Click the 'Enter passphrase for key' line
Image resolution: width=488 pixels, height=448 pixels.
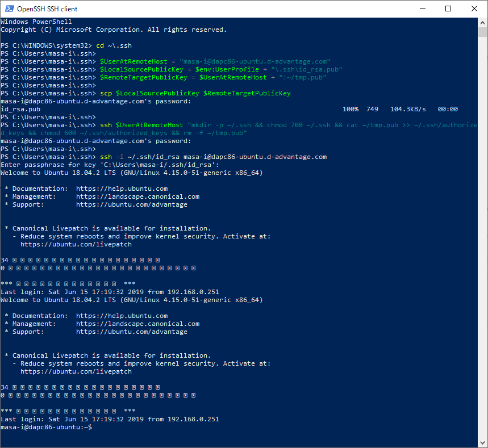[x=110, y=165]
